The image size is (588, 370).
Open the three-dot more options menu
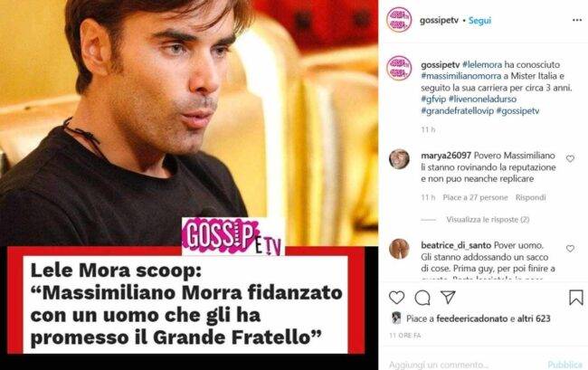[x=577, y=20]
